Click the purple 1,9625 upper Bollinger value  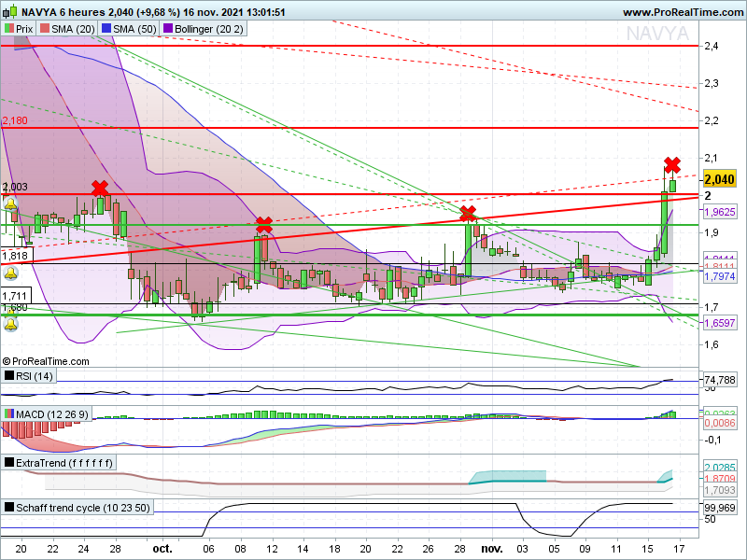tap(719, 212)
